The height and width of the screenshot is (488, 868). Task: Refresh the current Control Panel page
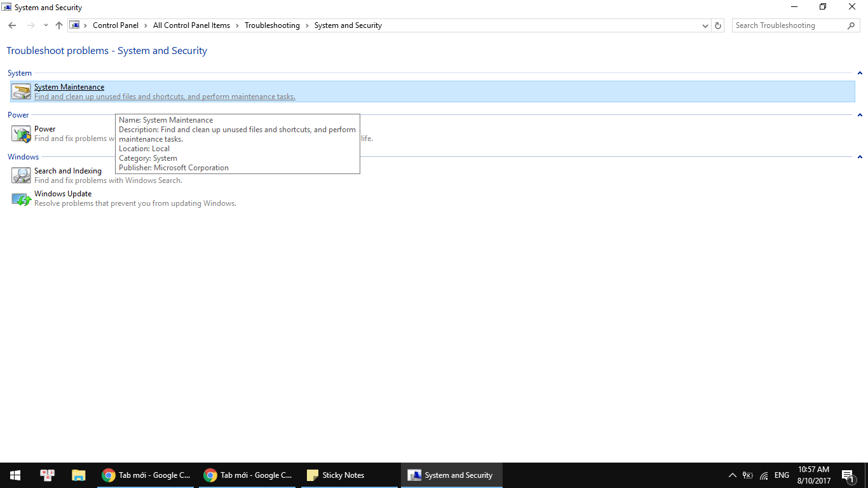pyautogui.click(x=718, y=25)
